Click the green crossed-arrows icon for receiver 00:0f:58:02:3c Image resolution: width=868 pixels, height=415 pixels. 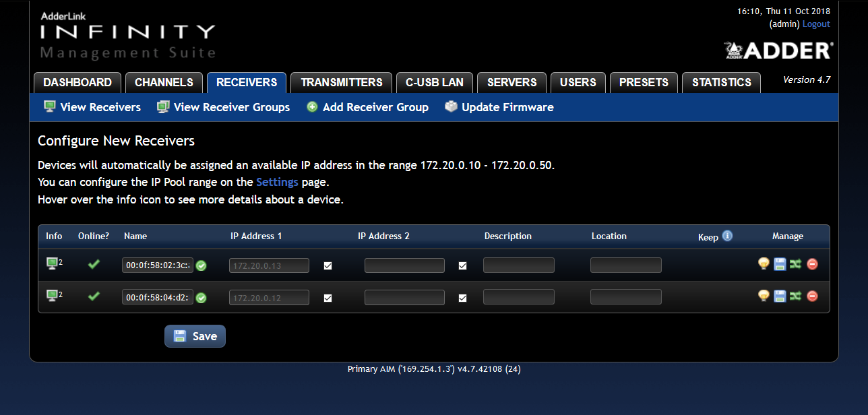coord(795,264)
